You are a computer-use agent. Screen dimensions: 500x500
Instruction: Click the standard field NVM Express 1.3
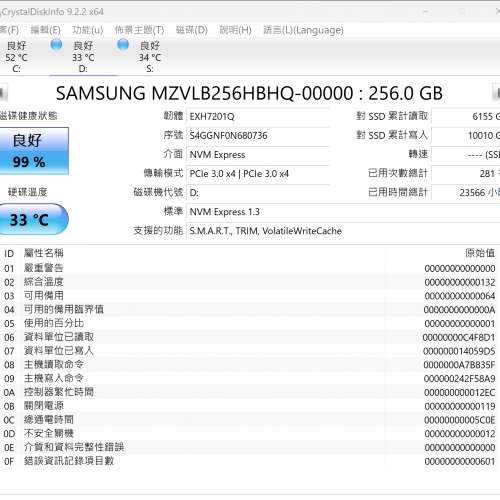343,212
